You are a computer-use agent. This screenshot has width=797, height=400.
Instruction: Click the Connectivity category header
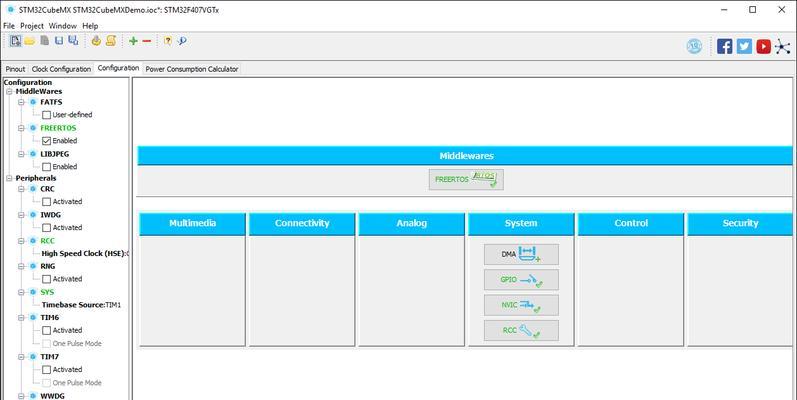(x=302, y=224)
